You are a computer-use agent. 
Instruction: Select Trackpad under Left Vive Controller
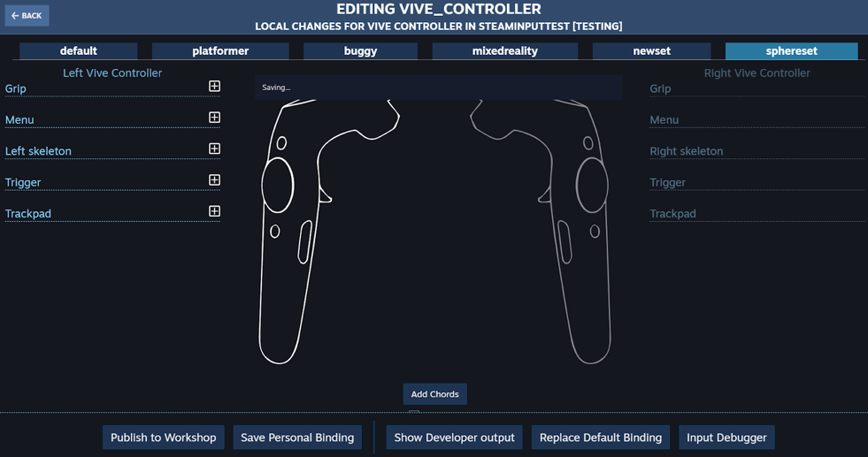[112, 214]
